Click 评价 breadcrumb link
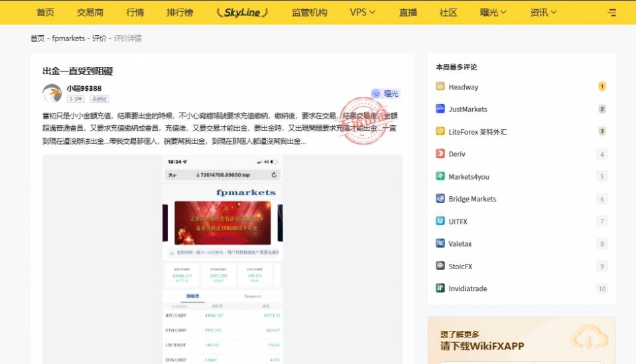Image resolution: width=636 pixels, height=364 pixels. pos(99,38)
